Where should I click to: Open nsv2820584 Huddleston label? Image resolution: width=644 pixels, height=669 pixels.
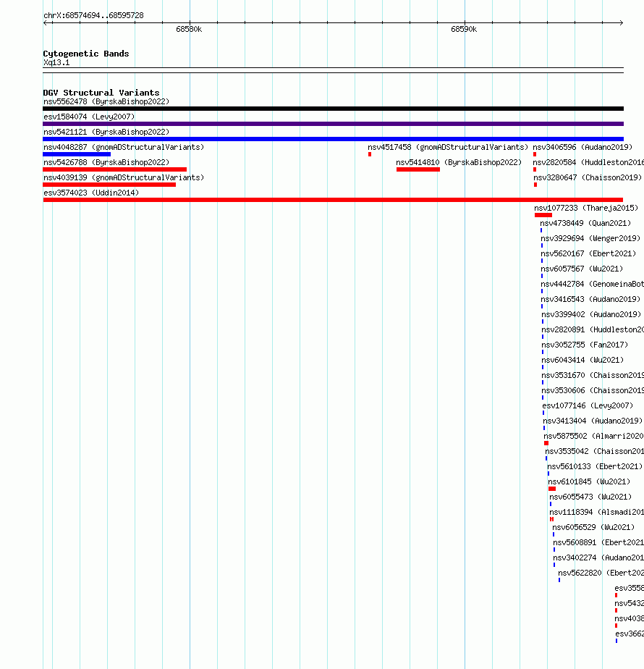pyautogui.click(x=588, y=163)
